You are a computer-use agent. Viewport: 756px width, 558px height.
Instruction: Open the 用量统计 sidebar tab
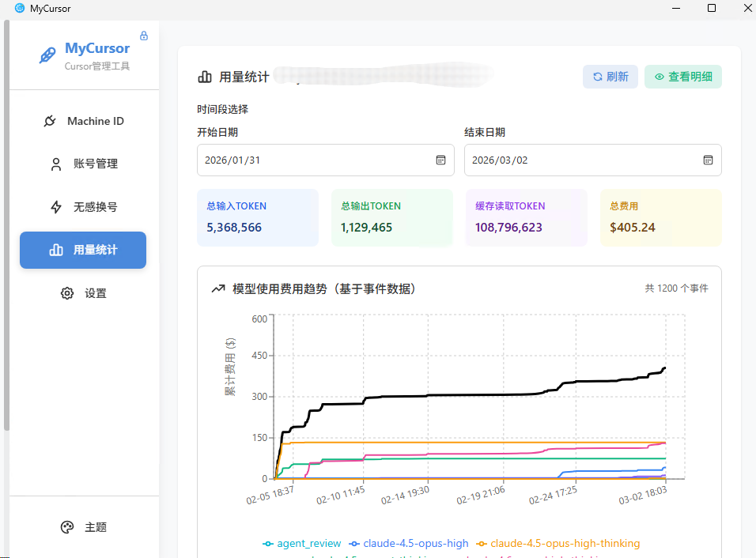pyautogui.click(x=83, y=250)
